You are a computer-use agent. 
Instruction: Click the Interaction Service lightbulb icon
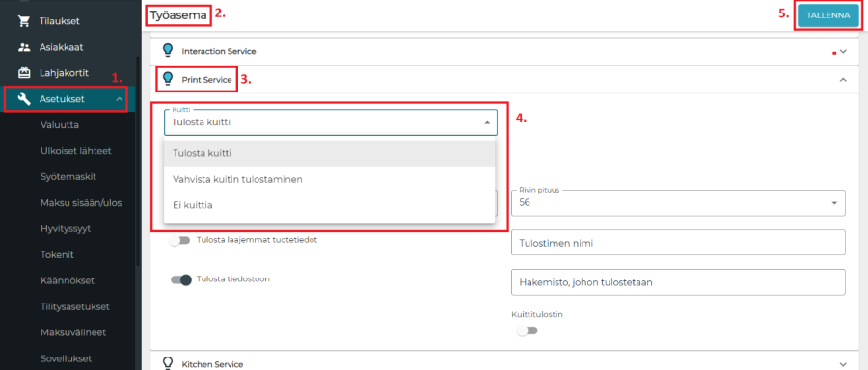point(168,51)
